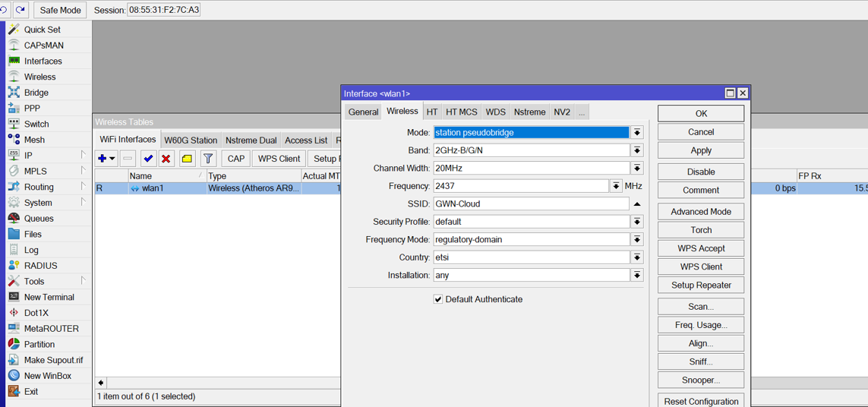Open Mesh in the sidebar
This screenshot has height=407, width=868.
(x=34, y=140)
